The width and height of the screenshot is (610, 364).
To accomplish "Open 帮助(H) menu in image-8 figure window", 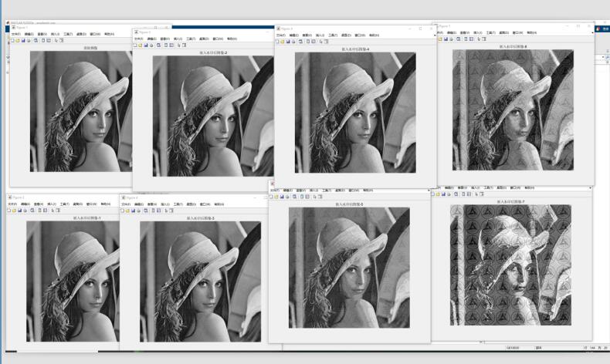I will click(x=531, y=32).
